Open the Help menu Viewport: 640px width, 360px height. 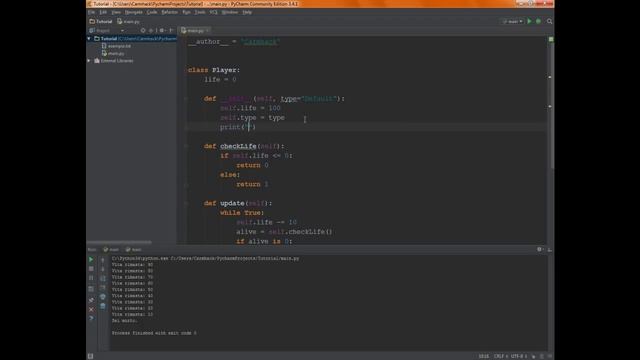(247, 12)
